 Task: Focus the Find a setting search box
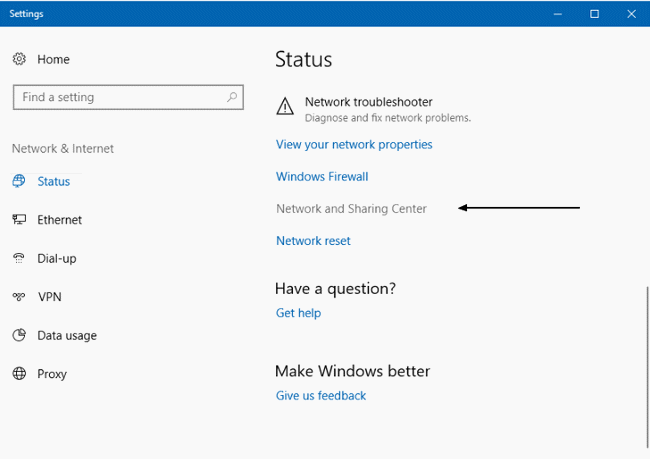(128, 97)
